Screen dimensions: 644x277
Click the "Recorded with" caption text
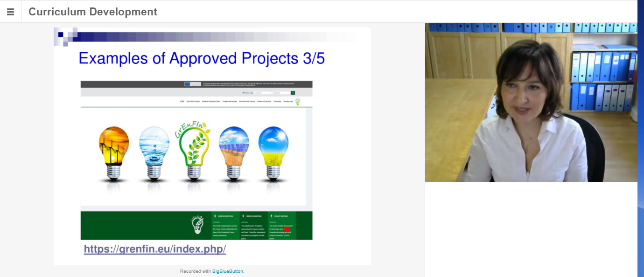pyautogui.click(x=196, y=271)
